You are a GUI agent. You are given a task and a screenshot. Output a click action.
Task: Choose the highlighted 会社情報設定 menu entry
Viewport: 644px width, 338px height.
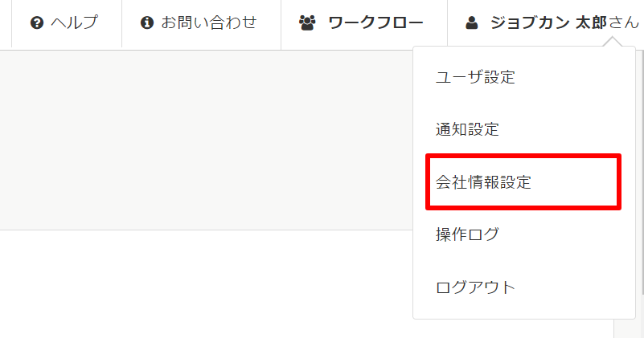coord(484,182)
